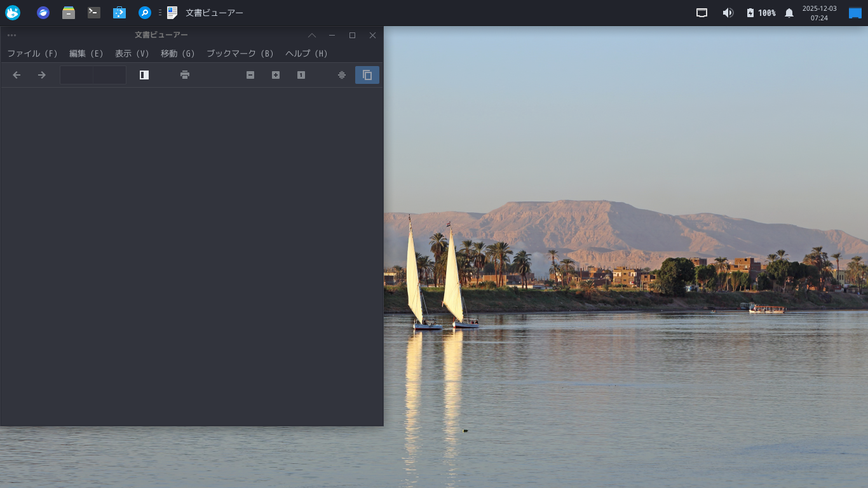The height and width of the screenshot is (488, 868).
Task: Click the toolbar icon left of the highlighted button
Action: click(342, 75)
